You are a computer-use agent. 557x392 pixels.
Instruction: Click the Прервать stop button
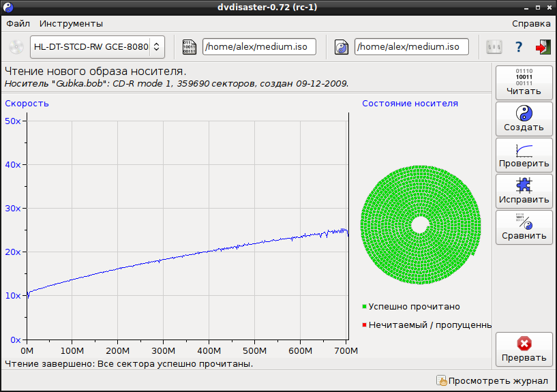pos(524,349)
